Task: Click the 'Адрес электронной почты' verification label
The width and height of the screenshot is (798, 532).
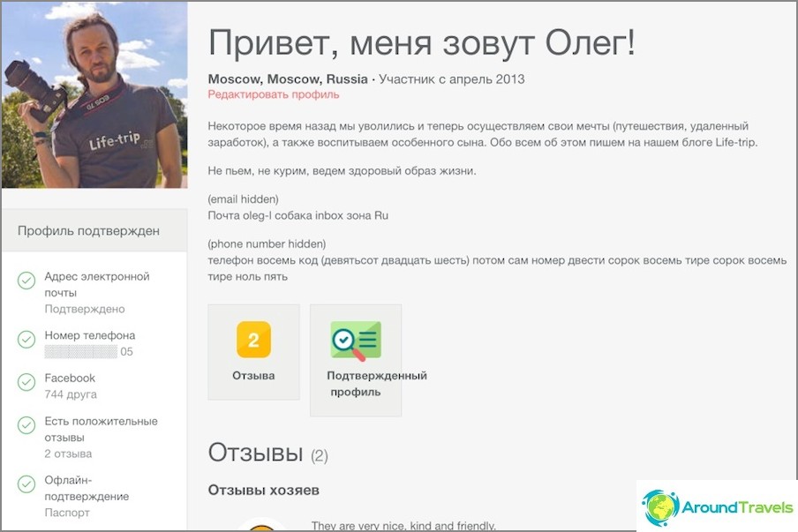Action: click(x=97, y=285)
